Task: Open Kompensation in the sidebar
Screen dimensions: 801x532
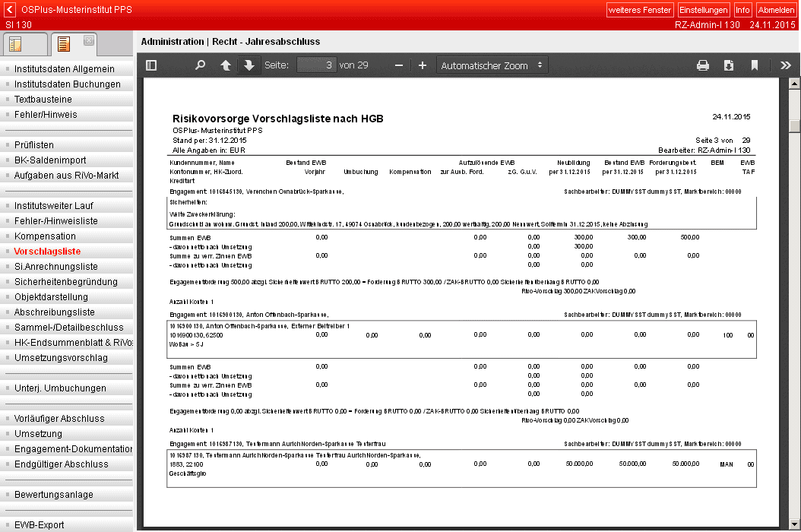Action: pyautogui.click(x=66, y=236)
